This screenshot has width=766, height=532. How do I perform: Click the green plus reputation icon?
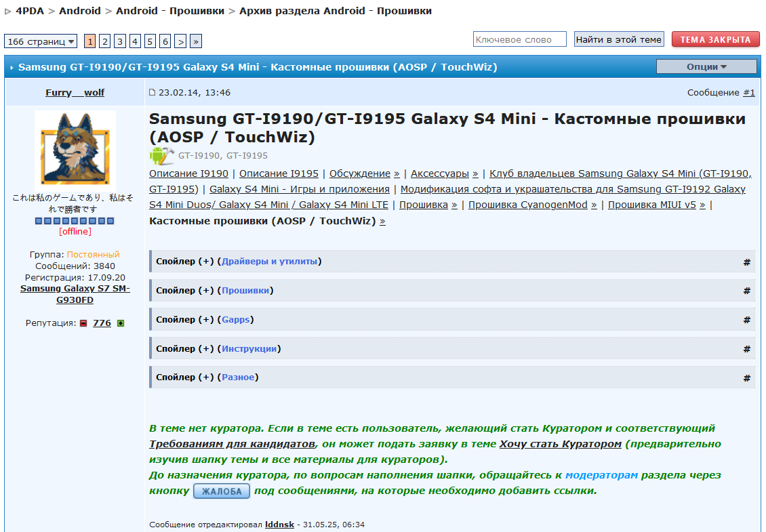(x=121, y=323)
